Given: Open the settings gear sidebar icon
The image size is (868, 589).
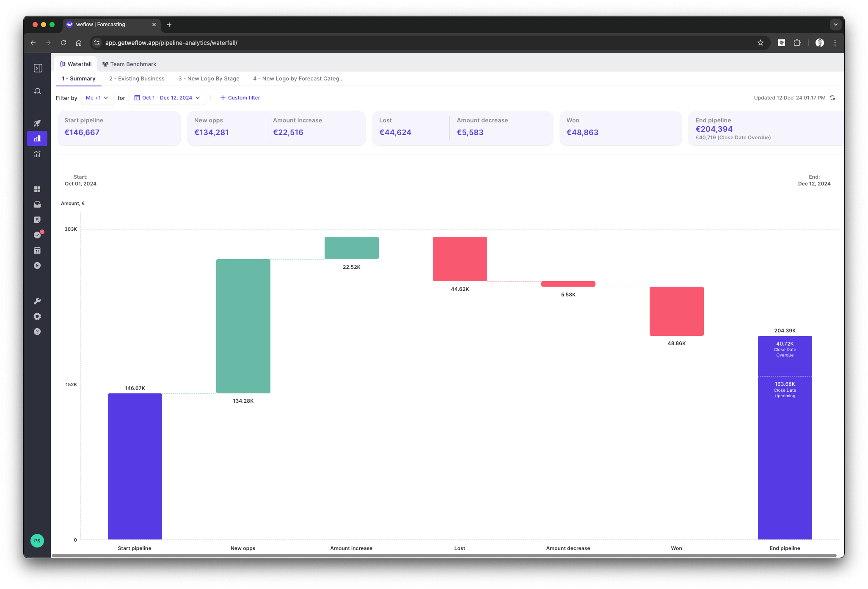Looking at the screenshot, I should (37, 316).
